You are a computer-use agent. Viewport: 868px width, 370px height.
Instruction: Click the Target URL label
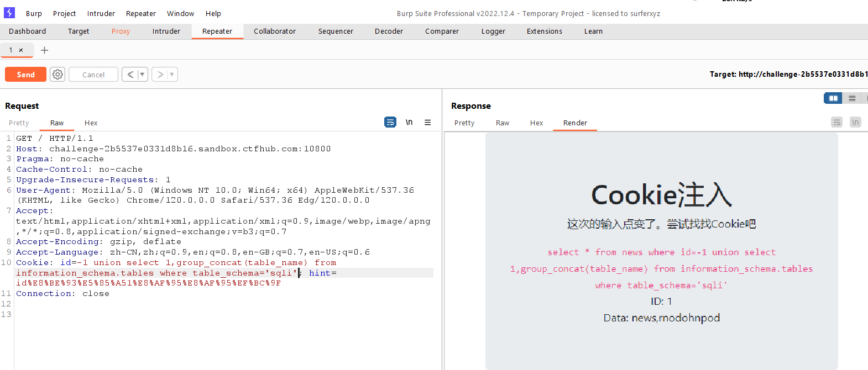point(789,74)
